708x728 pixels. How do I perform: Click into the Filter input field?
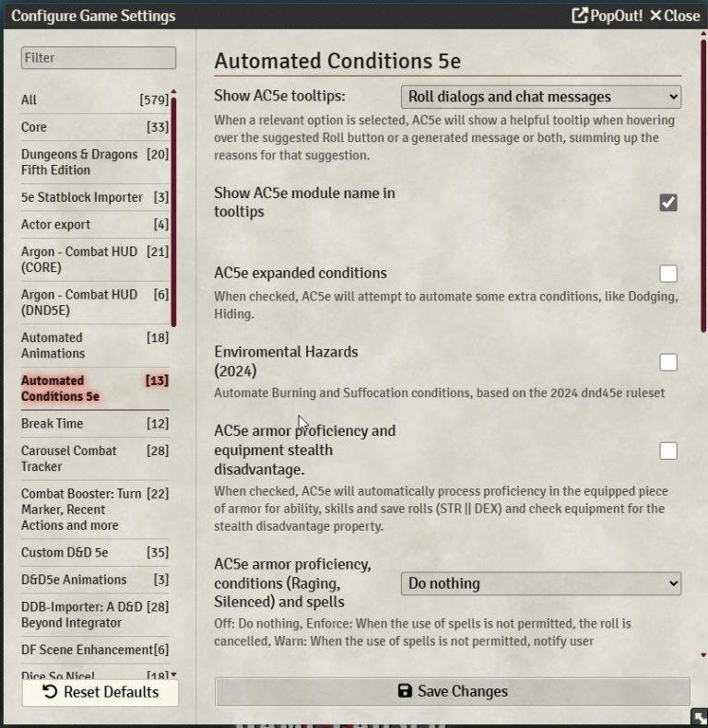coord(99,57)
